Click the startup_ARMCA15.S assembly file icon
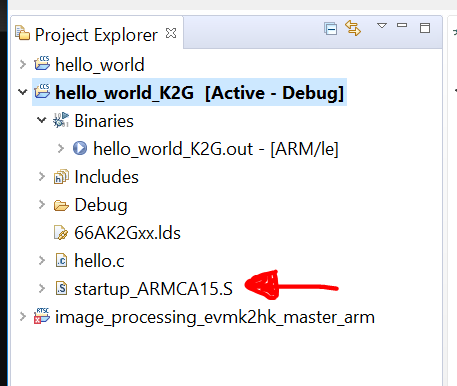 click(61, 289)
